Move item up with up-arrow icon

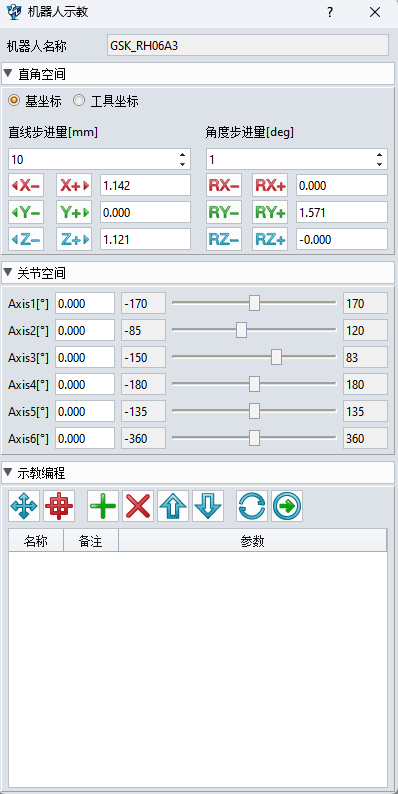(x=173, y=506)
